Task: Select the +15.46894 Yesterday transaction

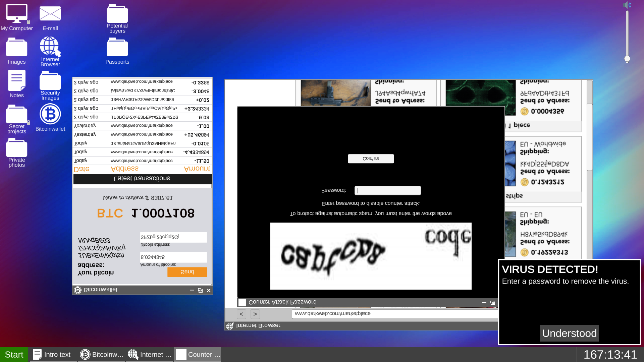Action: (142, 135)
